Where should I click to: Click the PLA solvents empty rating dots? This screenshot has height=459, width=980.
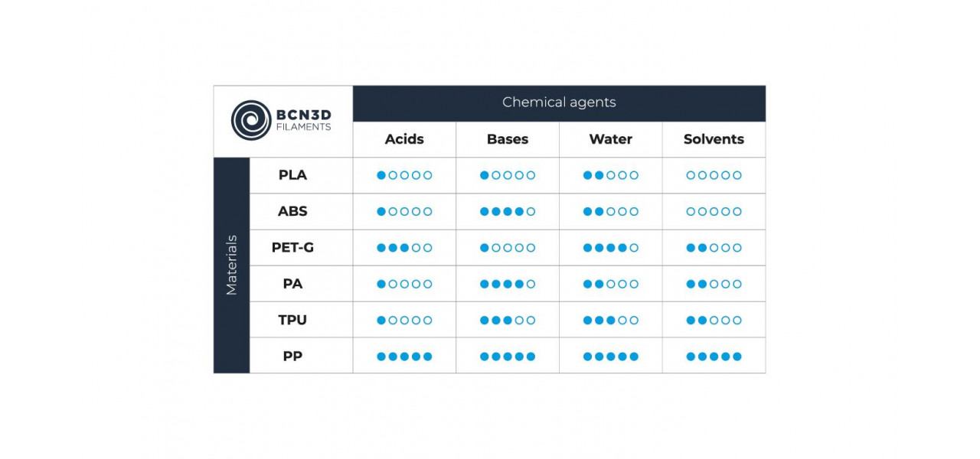pos(714,175)
